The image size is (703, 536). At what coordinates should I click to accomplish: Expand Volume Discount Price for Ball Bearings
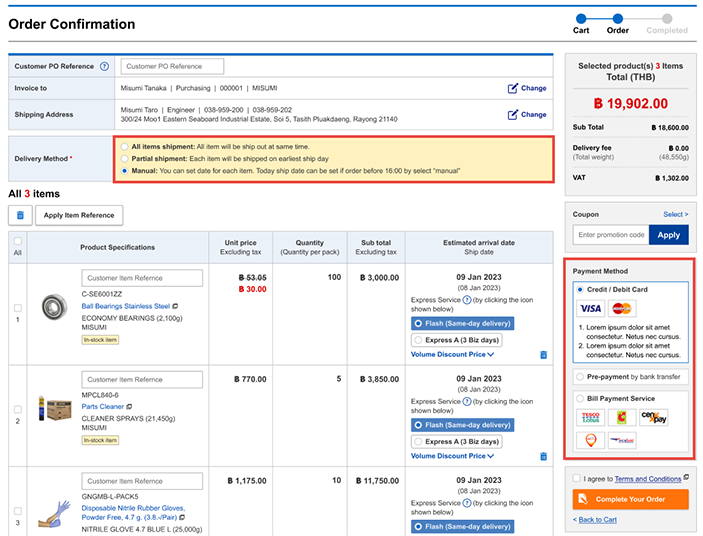click(x=452, y=354)
